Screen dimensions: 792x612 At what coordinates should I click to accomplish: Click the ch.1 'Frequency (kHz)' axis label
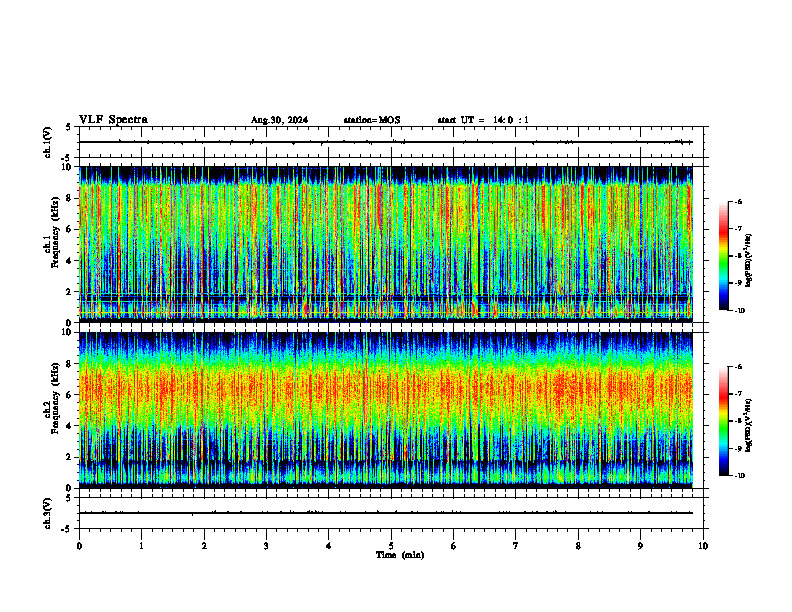click(x=55, y=232)
